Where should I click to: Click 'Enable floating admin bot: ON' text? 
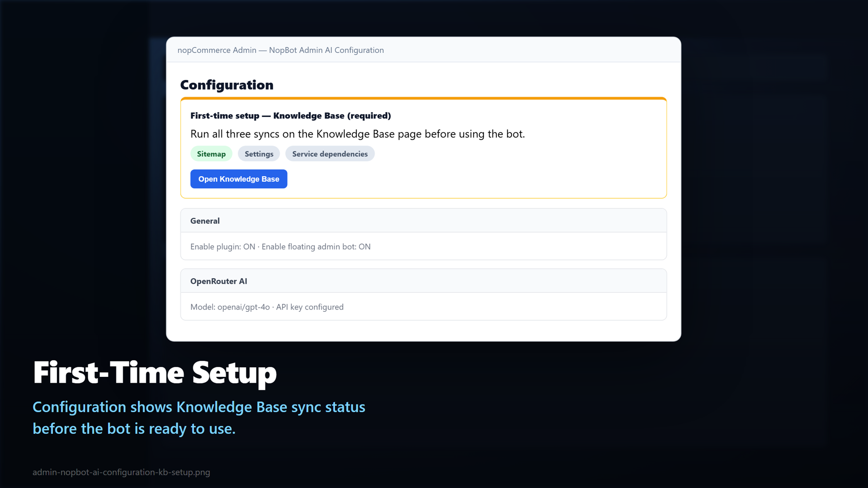click(x=316, y=247)
